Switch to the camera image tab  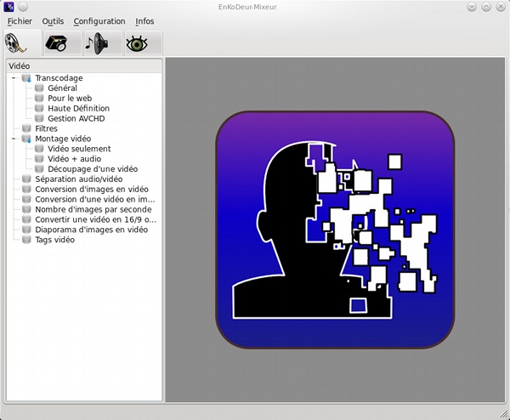coord(62,43)
